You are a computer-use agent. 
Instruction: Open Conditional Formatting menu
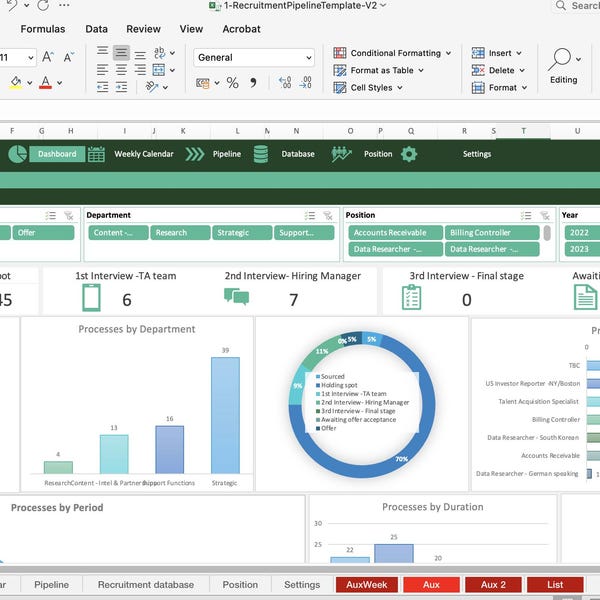pyautogui.click(x=392, y=53)
